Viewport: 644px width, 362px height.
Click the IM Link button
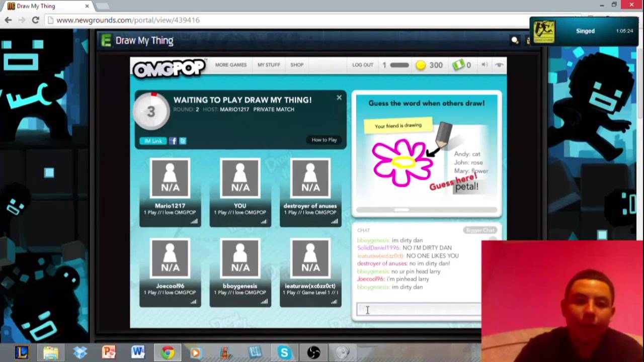click(153, 141)
